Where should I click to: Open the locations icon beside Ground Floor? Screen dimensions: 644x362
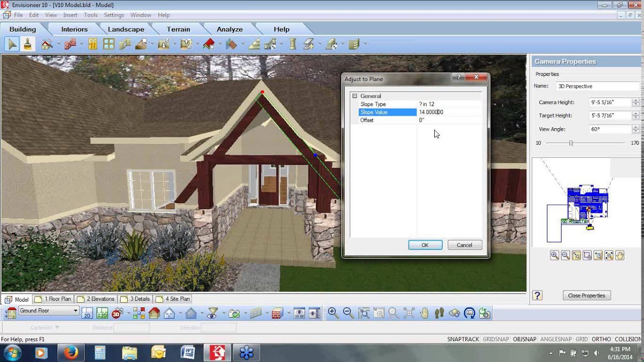[x=11, y=314]
